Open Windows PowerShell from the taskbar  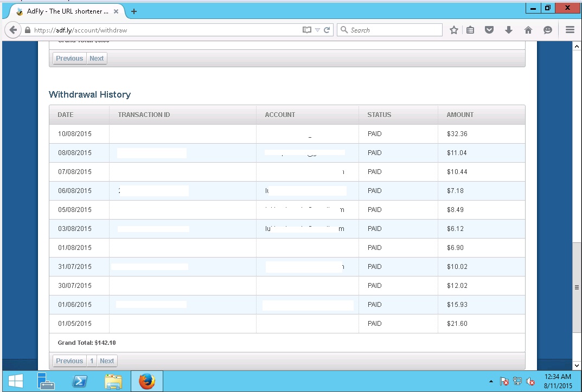[80, 382]
